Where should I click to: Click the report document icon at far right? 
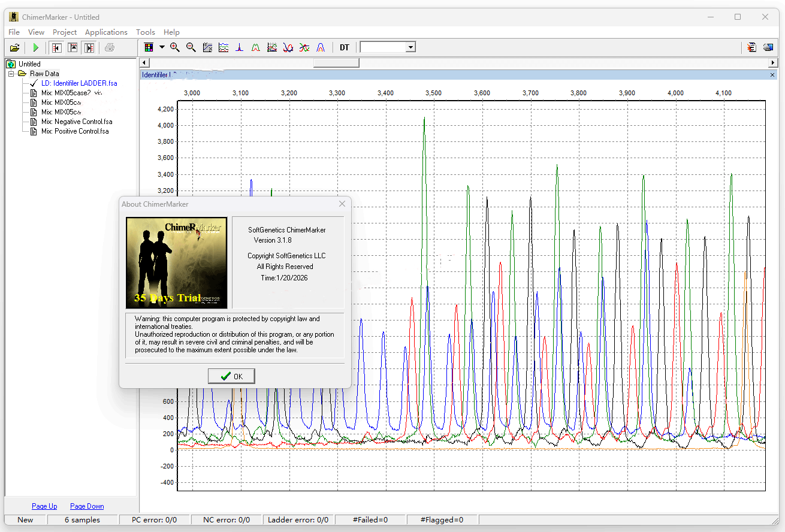(x=752, y=47)
